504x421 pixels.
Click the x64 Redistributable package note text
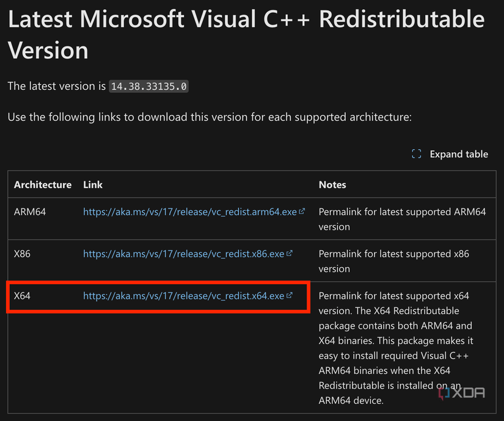coord(396,348)
